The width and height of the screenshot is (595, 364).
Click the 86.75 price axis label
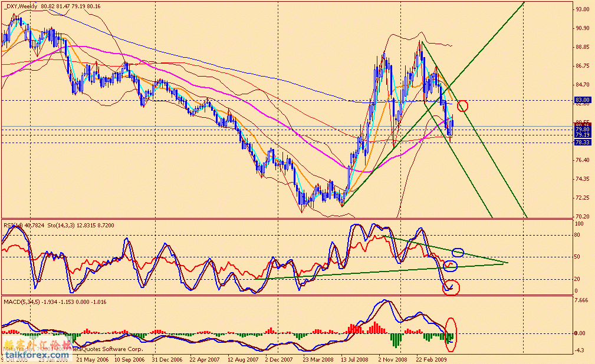(583, 66)
